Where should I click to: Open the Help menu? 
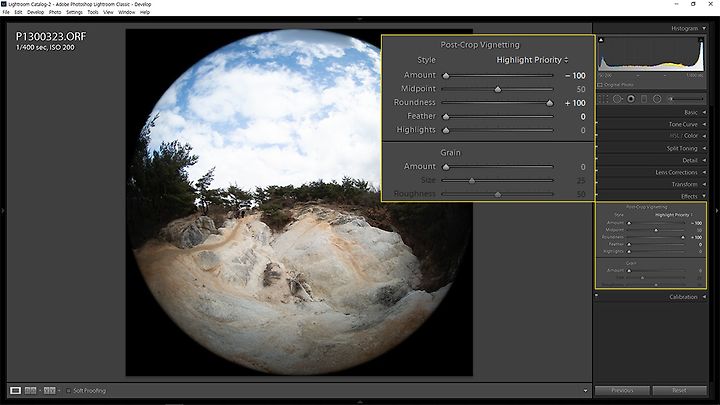(145, 12)
